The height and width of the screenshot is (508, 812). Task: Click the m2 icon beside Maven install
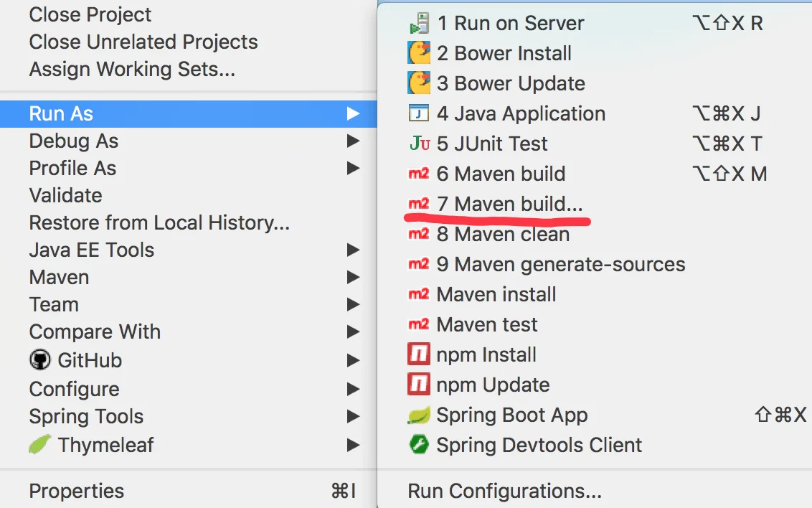click(419, 294)
